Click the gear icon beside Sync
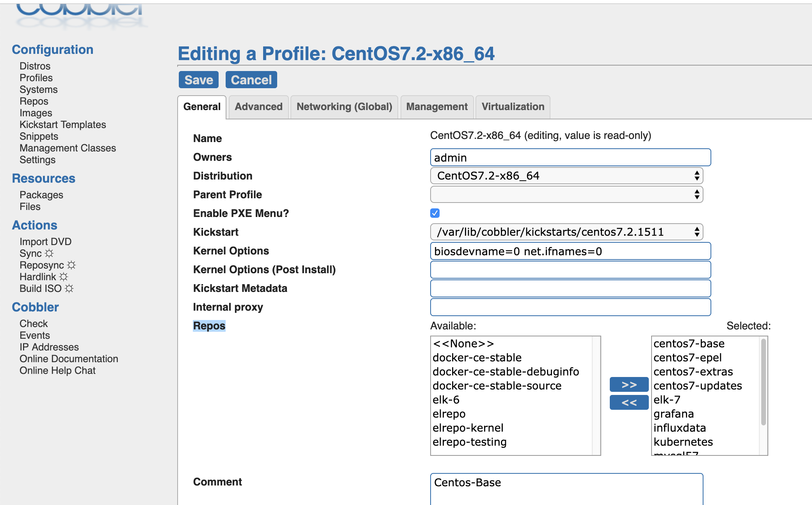Viewport: 812px width, 505px height. (49, 253)
